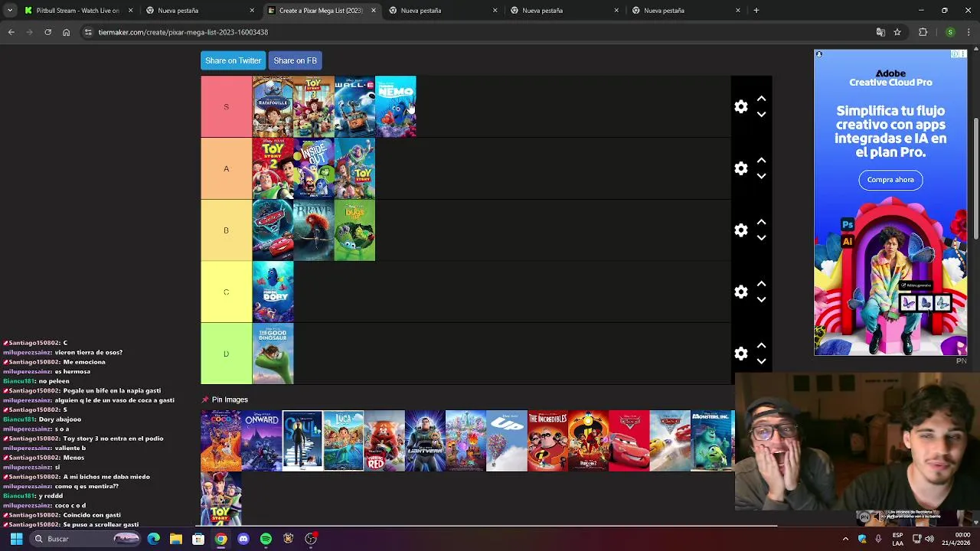Select the Brave poster in B tier

[314, 230]
